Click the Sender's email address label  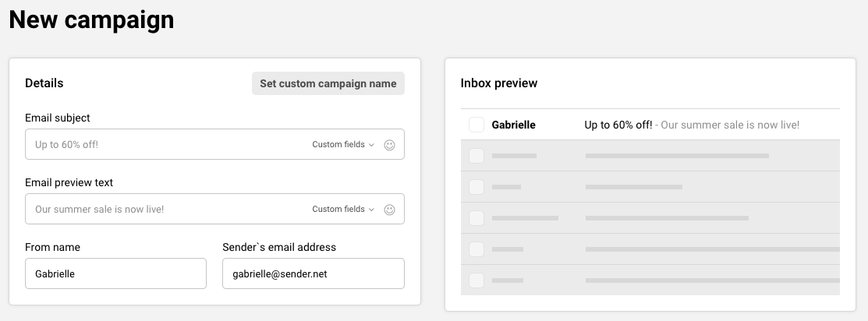click(279, 247)
